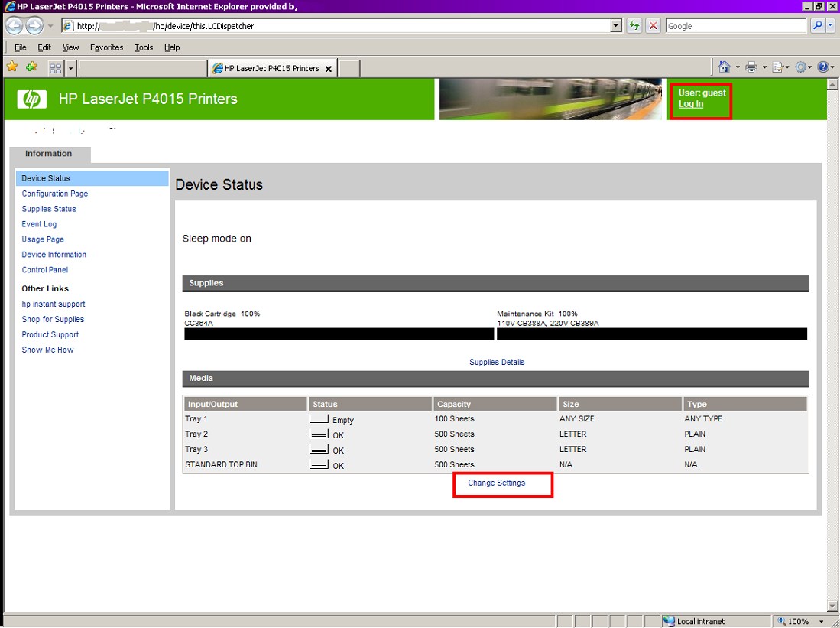Screen dimensions: 840x628
Task: Click the Shop for Supplies link
Action: pyautogui.click(x=53, y=319)
